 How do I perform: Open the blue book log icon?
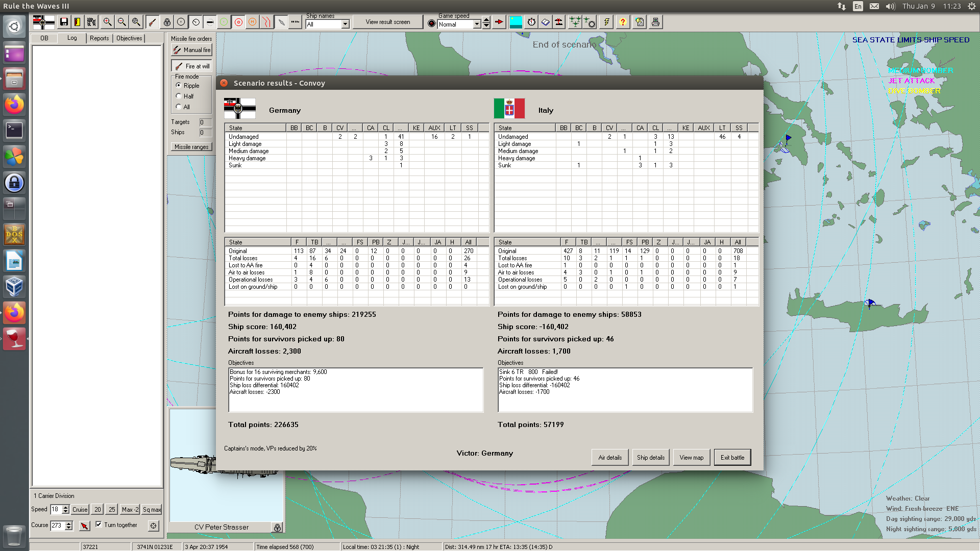[546, 22]
